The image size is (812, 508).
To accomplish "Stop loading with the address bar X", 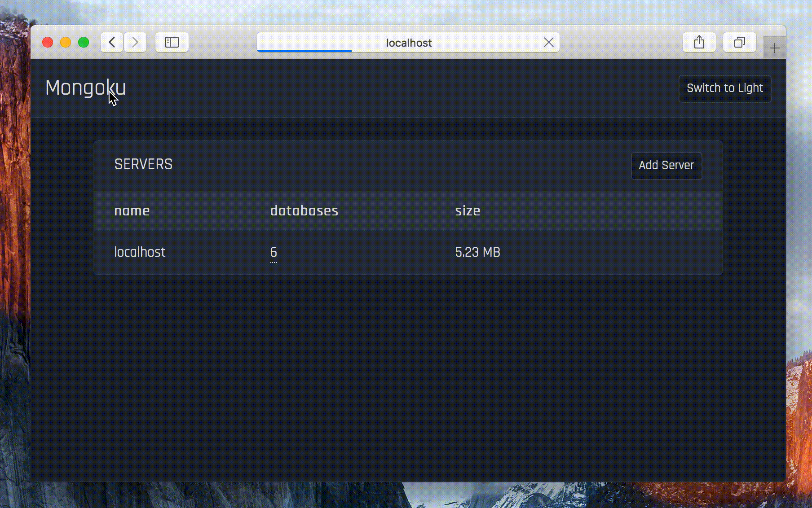I will click(548, 43).
